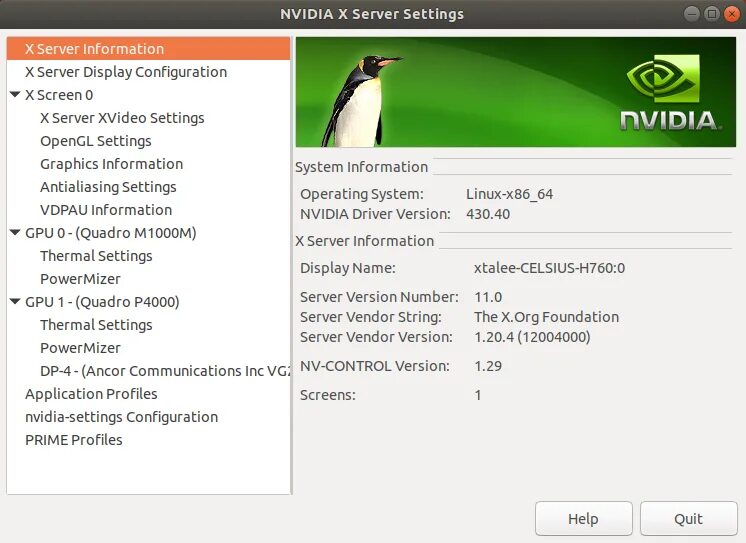
Task: Click the Server Vendor Version label
Action: 376,337
